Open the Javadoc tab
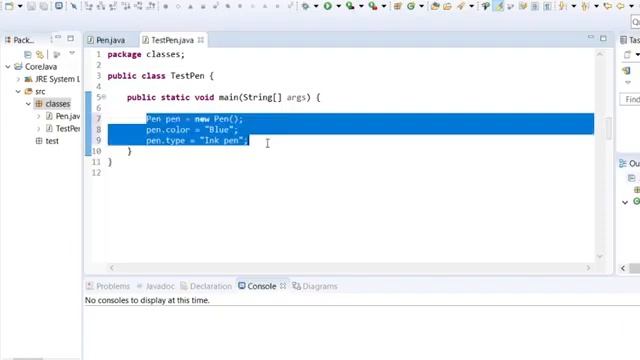This screenshot has width=640, height=360. click(x=156, y=286)
